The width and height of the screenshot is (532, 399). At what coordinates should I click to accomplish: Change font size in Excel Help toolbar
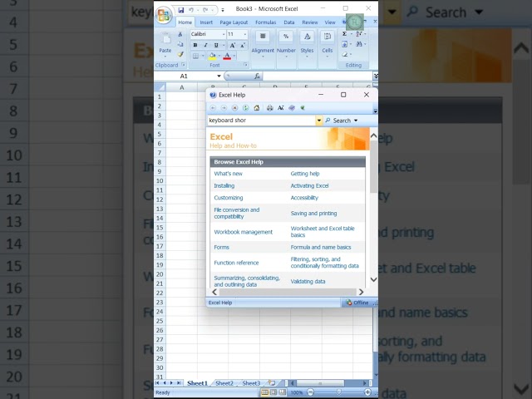click(x=281, y=108)
